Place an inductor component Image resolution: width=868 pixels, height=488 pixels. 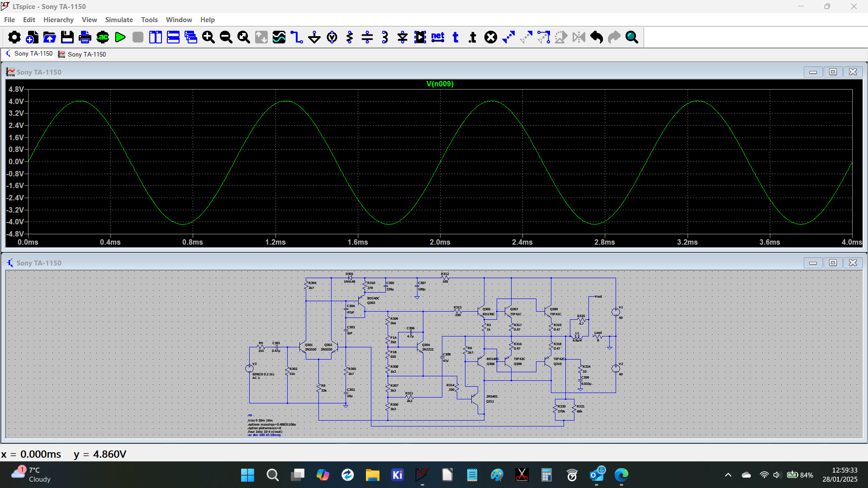tap(385, 37)
